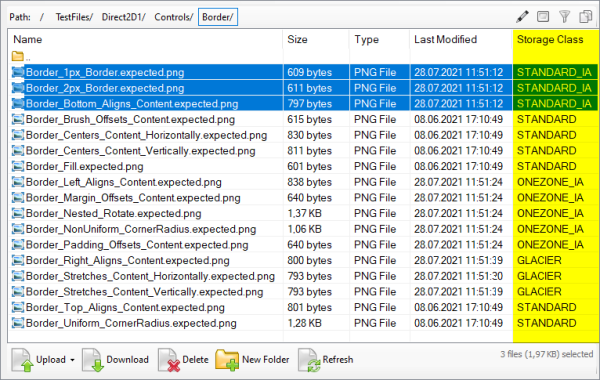Select Border_NonUniform_CornerRadius.expected.png file name
Screen dimensions: 600x380
click(141, 229)
